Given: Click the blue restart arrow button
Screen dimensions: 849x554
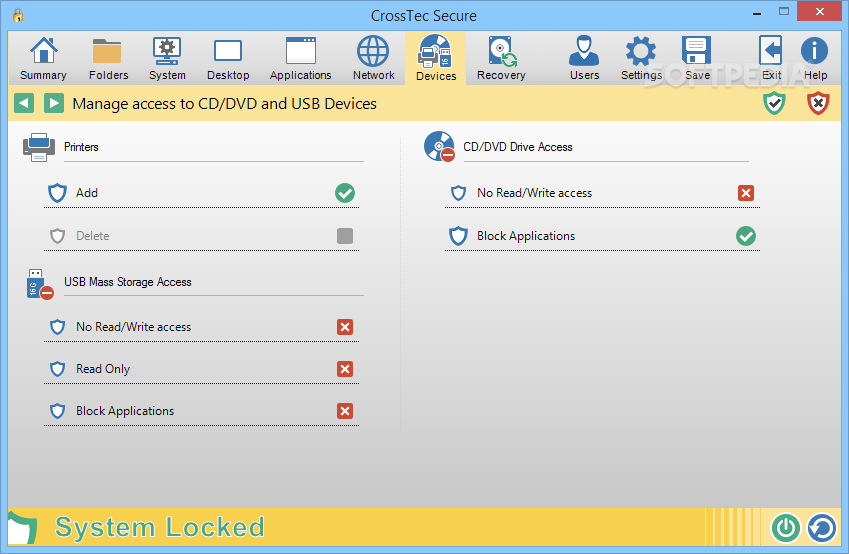Looking at the screenshot, I should click(x=822, y=527).
